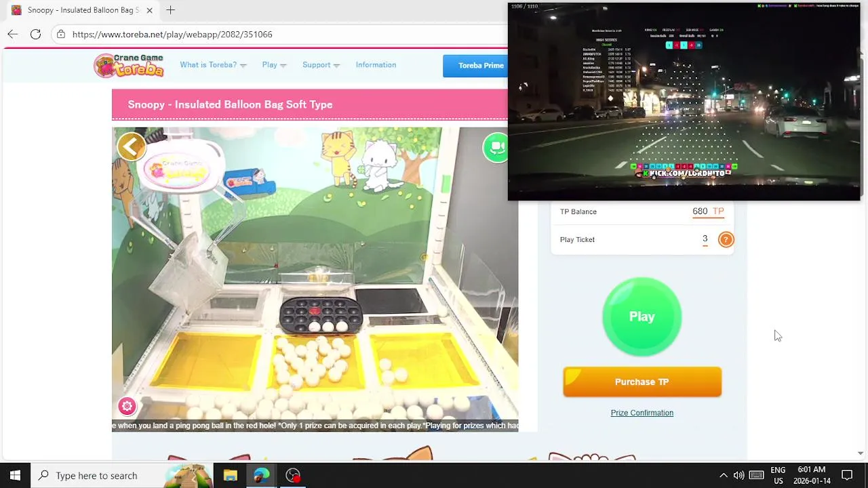Viewport: 868px width, 488px height.
Task: Open touch keyboard tray icon
Action: (x=757, y=475)
